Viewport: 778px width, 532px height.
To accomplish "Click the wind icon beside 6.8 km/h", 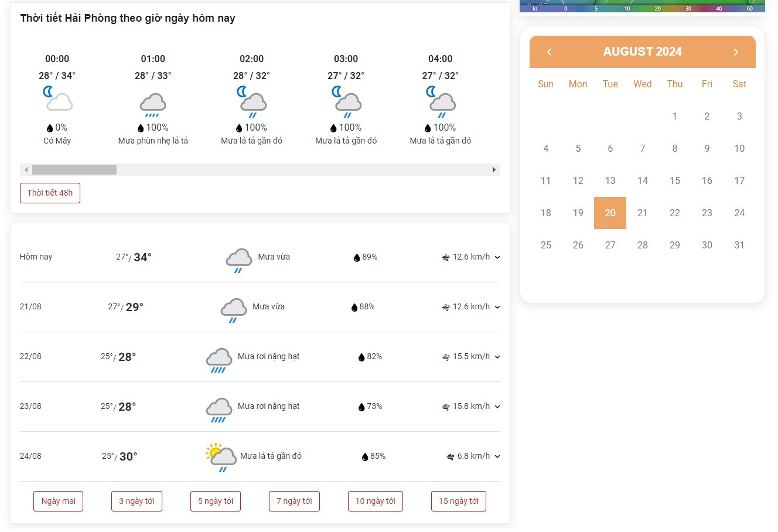I will click(x=451, y=456).
